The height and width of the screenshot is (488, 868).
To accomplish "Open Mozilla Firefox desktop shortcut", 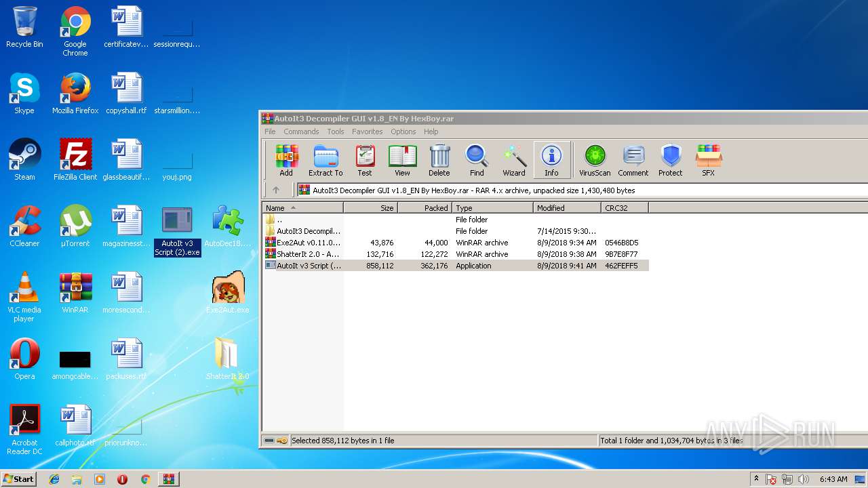I will coord(75,93).
